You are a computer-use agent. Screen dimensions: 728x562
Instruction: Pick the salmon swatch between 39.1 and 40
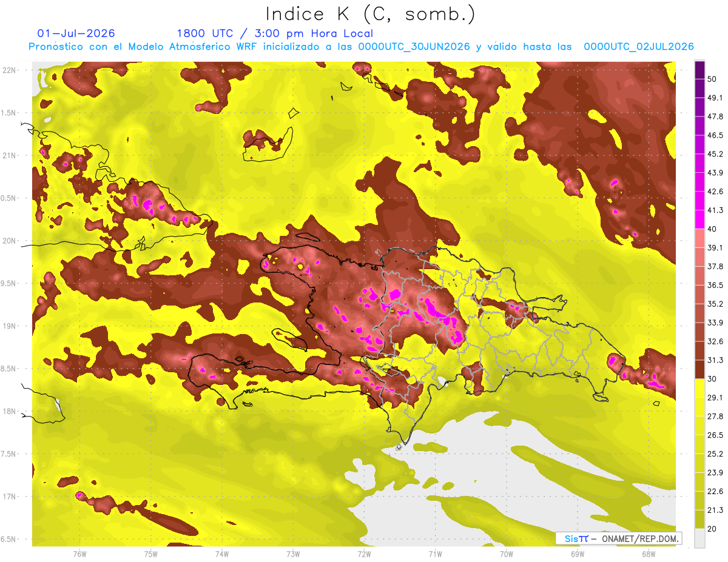click(x=699, y=239)
